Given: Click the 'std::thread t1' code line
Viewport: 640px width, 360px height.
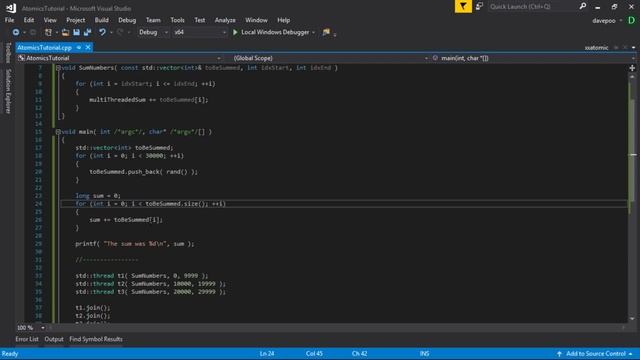Looking at the screenshot, I should 142,276.
